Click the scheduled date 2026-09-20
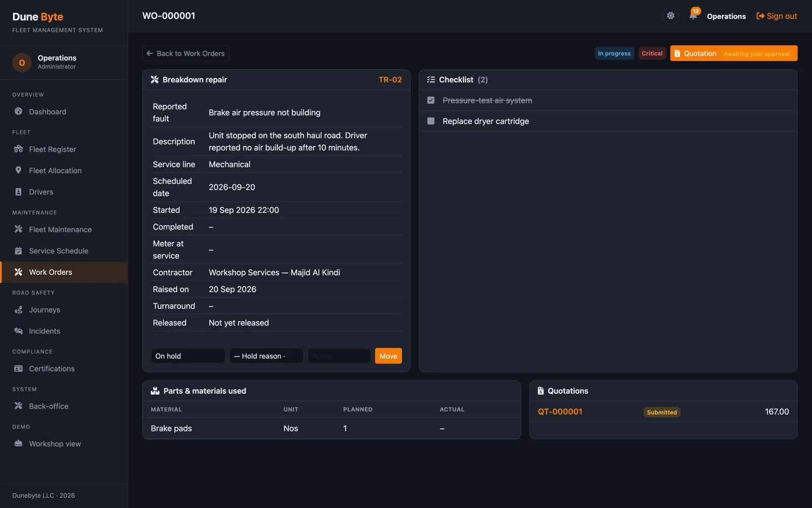 click(x=232, y=187)
